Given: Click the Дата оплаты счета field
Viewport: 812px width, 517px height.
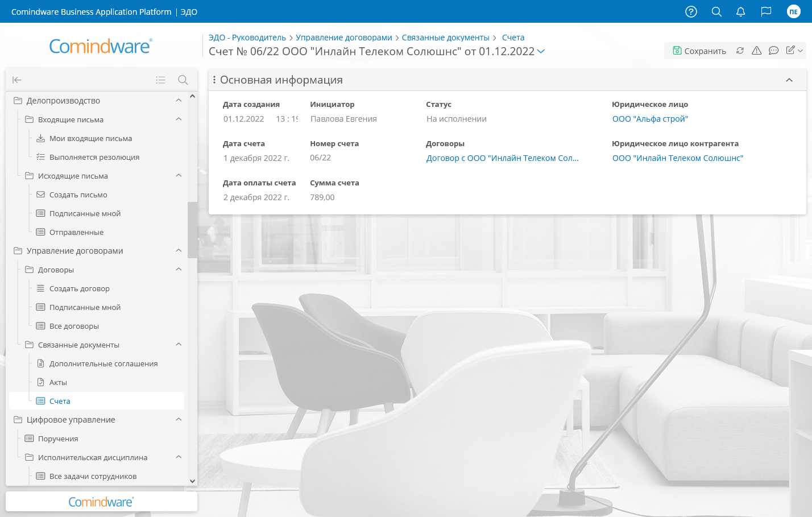Looking at the screenshot, I should click(x=256, y=197).
